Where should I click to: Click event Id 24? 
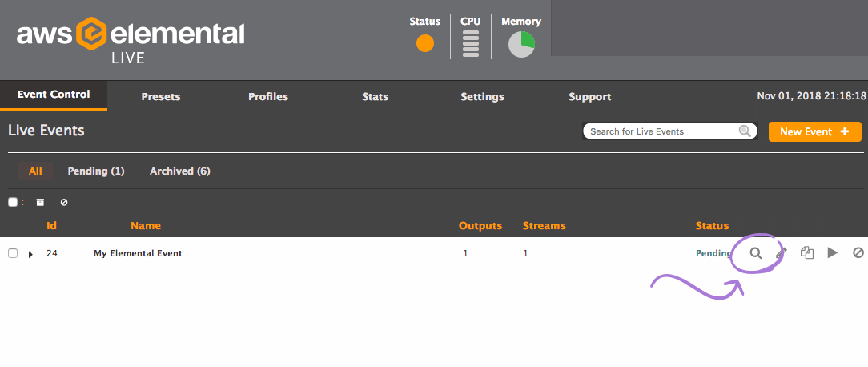coord(52,253)
